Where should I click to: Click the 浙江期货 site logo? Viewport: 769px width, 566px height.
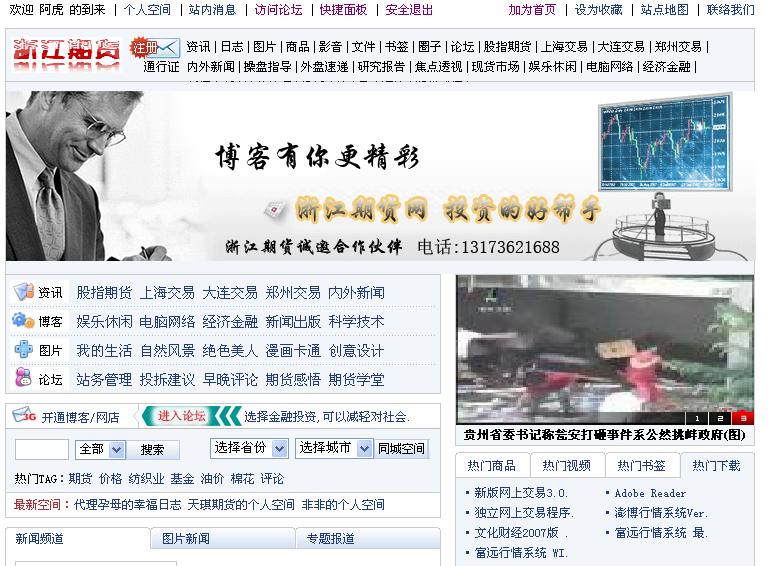click(x=67, y=55)
